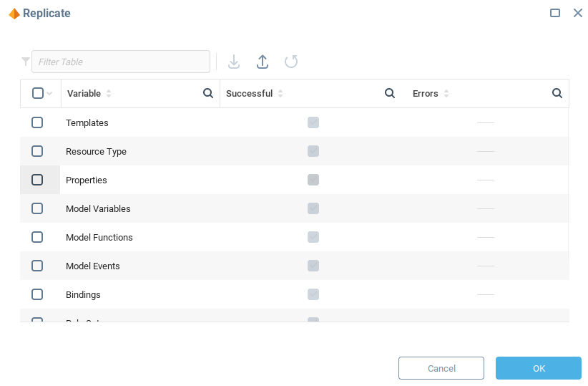Search the Errors column
The width and height of the screenshot is (588, 386).
tap(557, 93)
